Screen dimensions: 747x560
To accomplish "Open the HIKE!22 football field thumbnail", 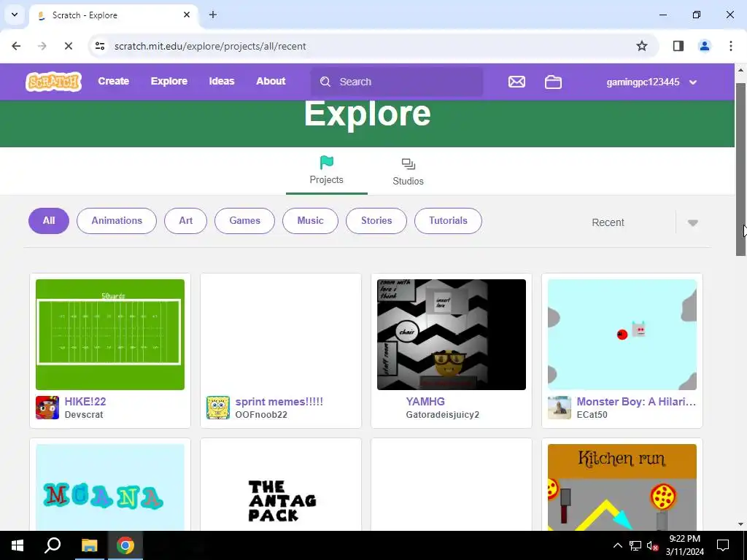I will point(110,335).
